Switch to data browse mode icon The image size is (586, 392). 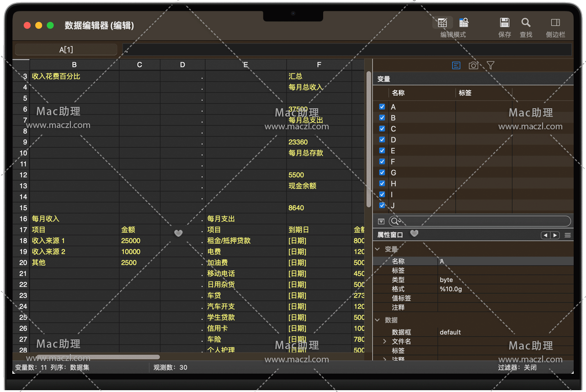point(463,23)
